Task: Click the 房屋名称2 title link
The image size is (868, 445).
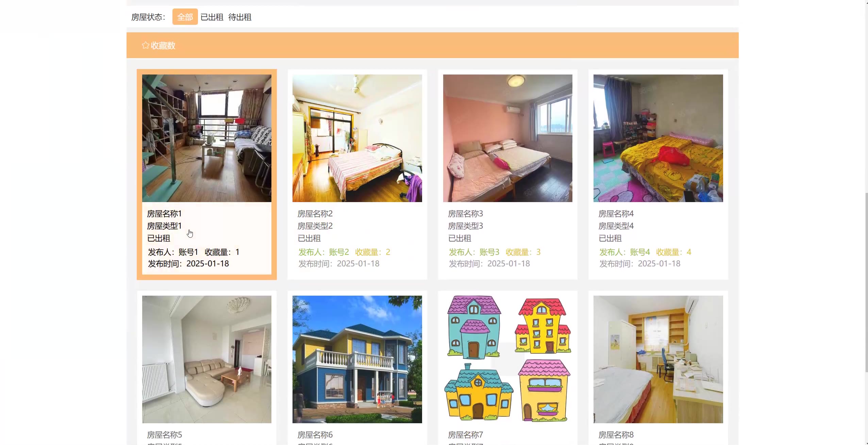Action: pyautogui.click(x=315, y=214)
